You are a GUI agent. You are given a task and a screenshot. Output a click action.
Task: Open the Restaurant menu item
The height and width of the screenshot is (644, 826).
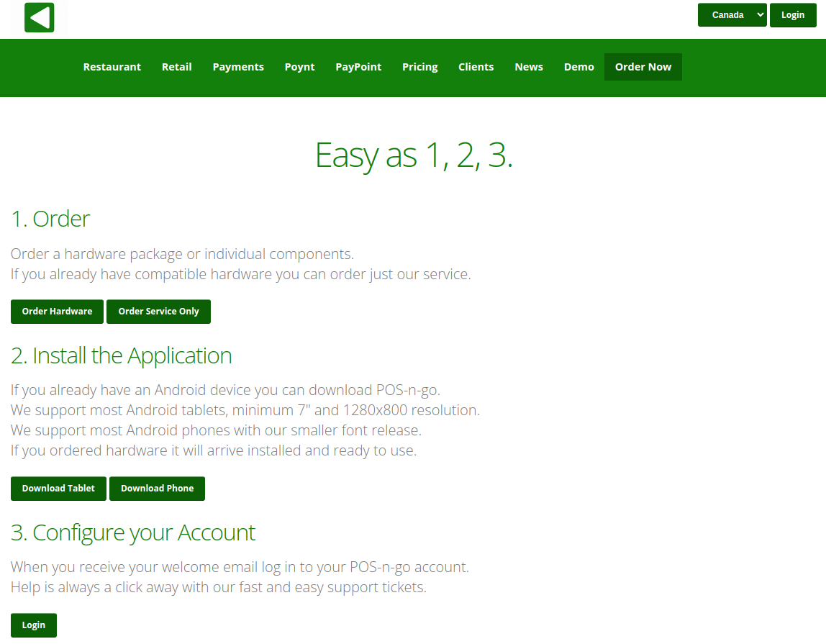tap(112, 67)
